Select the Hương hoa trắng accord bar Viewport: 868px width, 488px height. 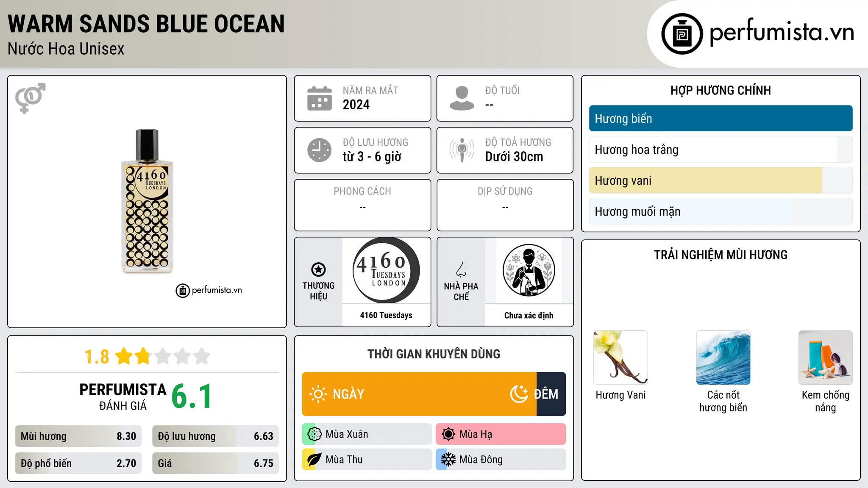click(x=721, y=150)
